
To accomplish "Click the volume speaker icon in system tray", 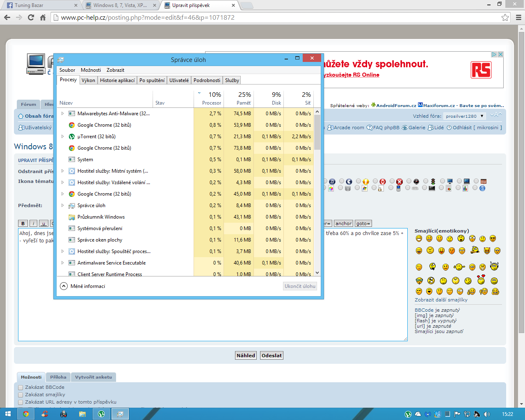I will pos(487,414).
